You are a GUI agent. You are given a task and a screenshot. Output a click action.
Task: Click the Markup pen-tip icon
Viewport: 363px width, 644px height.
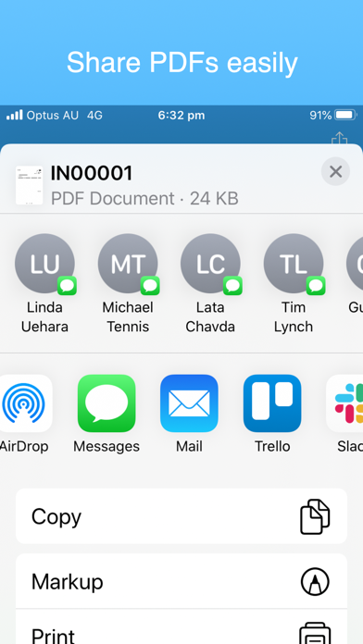pos(315,581)
